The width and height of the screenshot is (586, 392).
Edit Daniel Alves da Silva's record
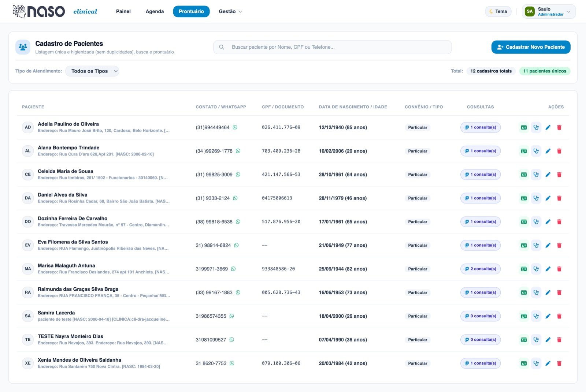coord(548,198)
